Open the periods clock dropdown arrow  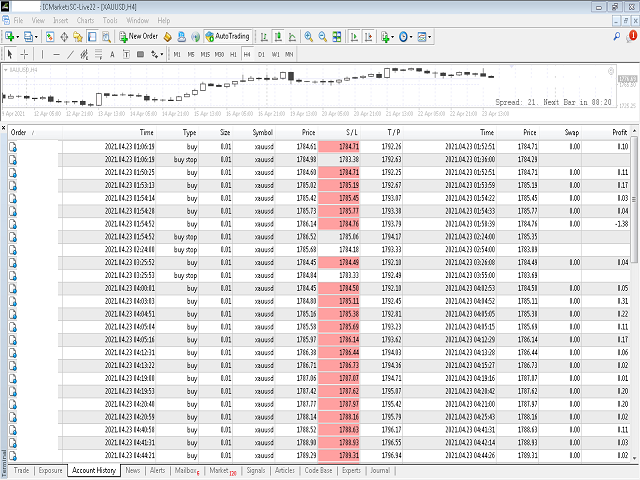click(x=411, y=37)
